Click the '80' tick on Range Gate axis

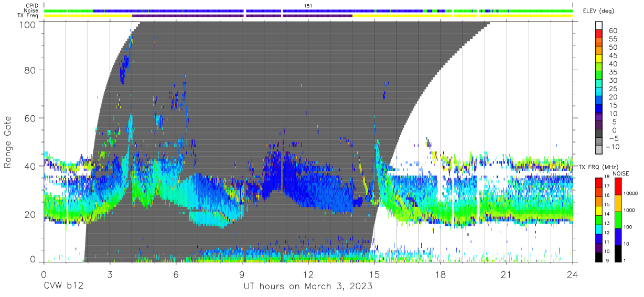click(x=31, y=71)
